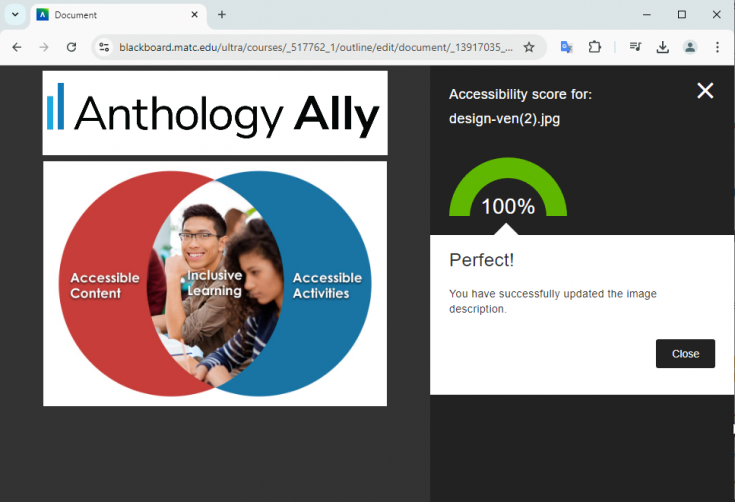Open the Chrome profile avatar
The image size is (735, 502).
690,47
